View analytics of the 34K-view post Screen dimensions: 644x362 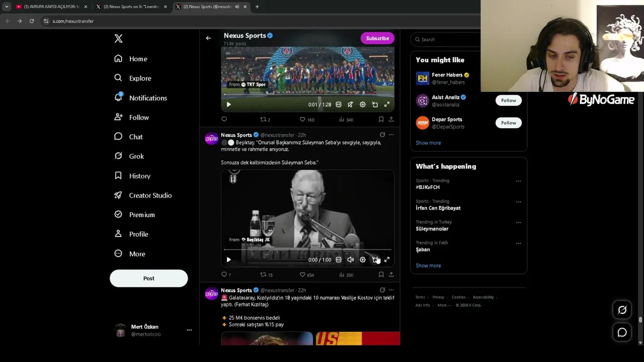point(346,120)
